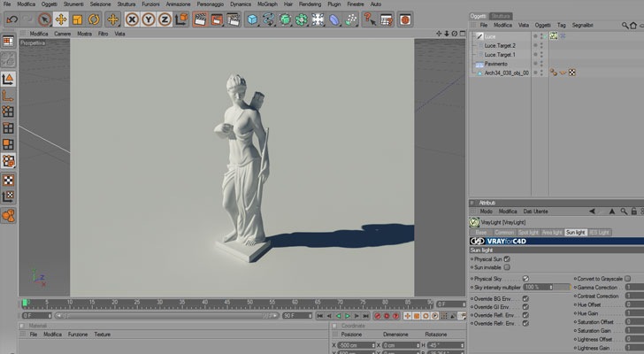The height and width of the screenshot is (354, 644).
Task: Open the MoGraph menu
Action: coord(267,4)
